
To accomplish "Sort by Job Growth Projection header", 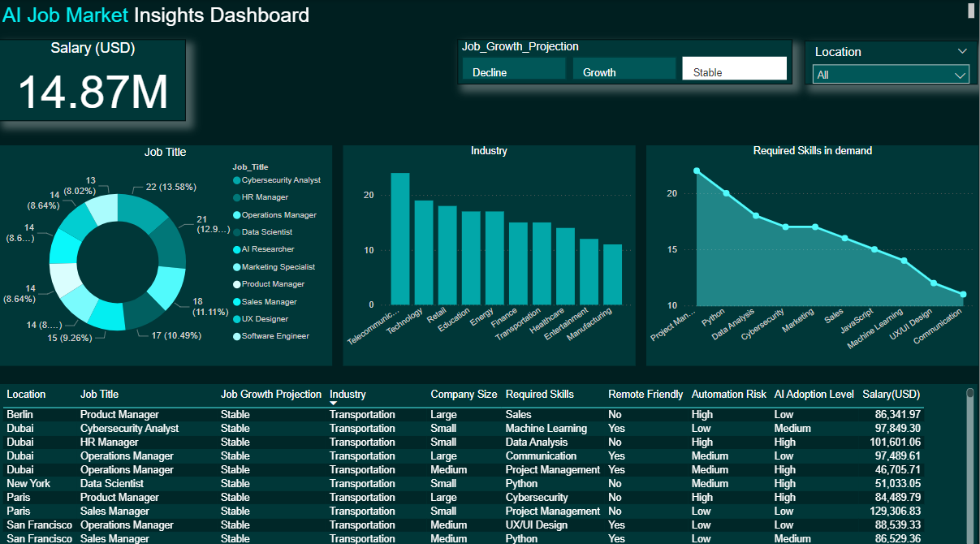I will (271, 395).
